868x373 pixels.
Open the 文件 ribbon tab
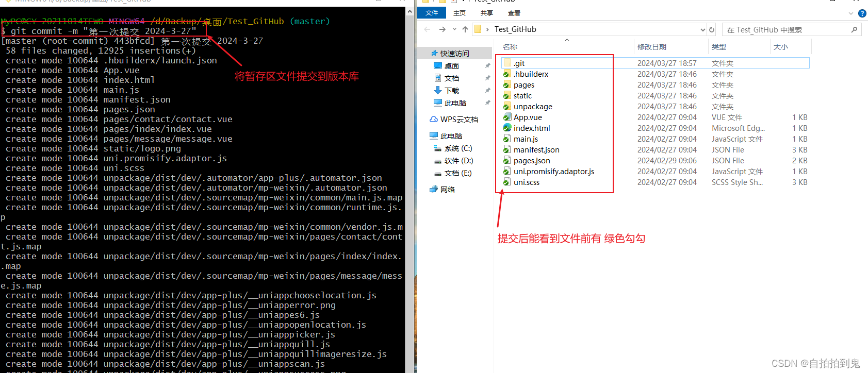tap(432, 13)
